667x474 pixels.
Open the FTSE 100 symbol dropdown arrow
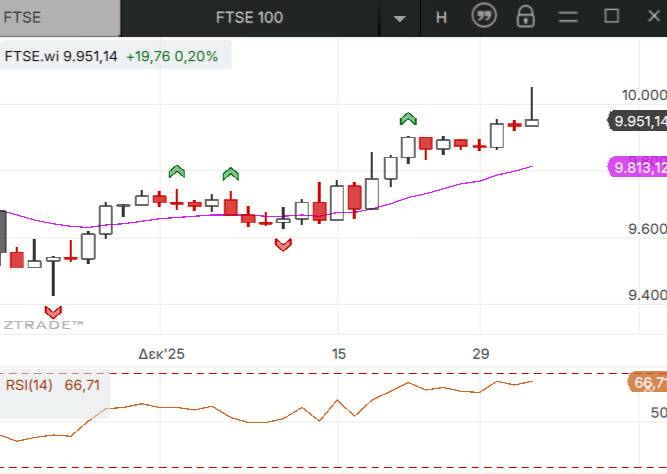pyautogui.click(x=400, y=18)
